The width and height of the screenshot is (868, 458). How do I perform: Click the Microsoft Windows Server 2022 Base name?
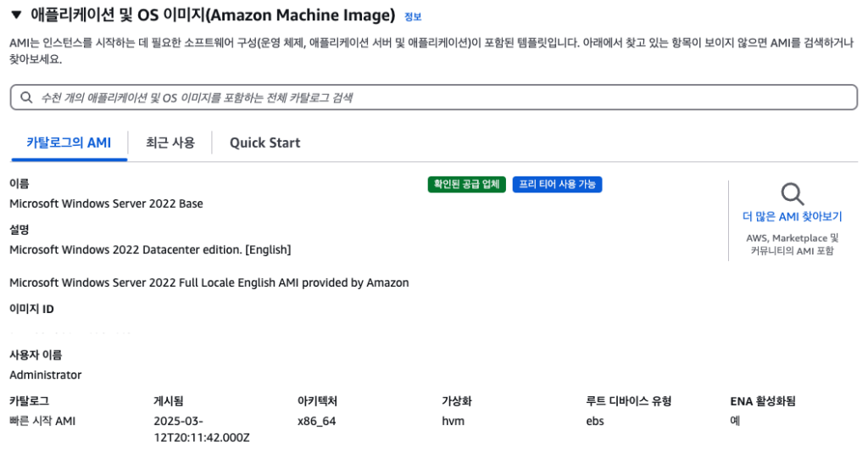pyautogui.click(x=106, y=204)
